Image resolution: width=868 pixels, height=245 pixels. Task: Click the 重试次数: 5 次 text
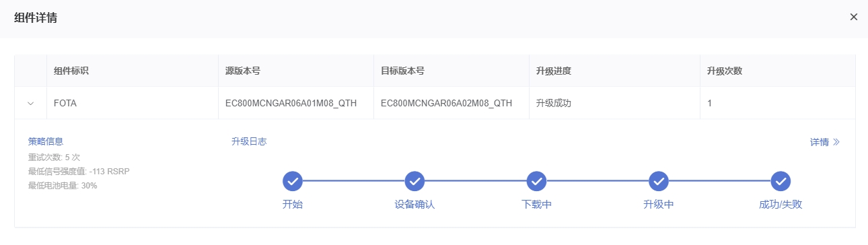click(x=54, y=157)
